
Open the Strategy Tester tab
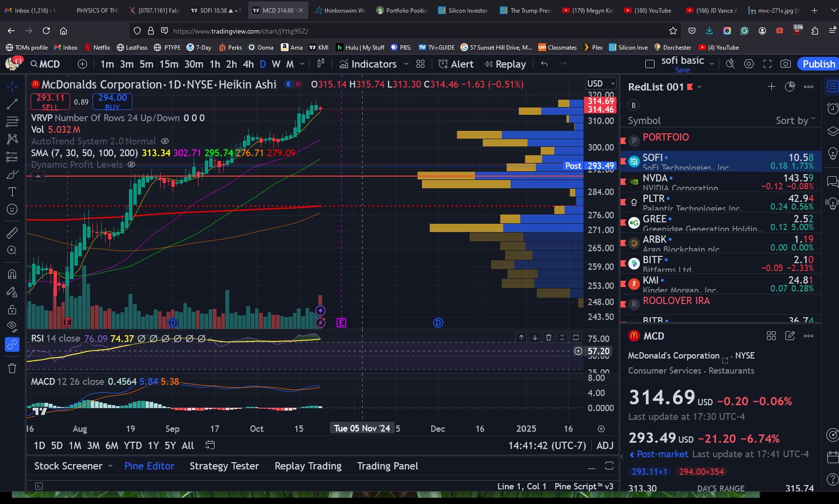click(224, 466)
